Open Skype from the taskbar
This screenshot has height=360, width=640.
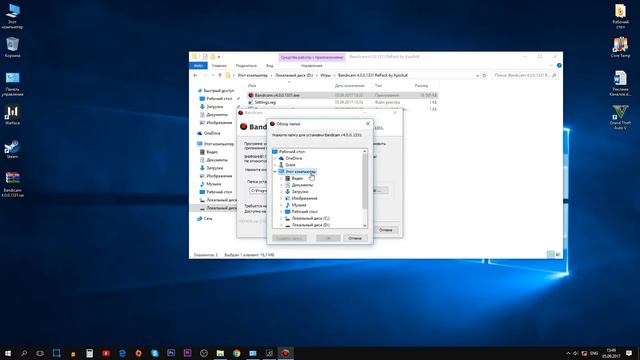[155, 353]
